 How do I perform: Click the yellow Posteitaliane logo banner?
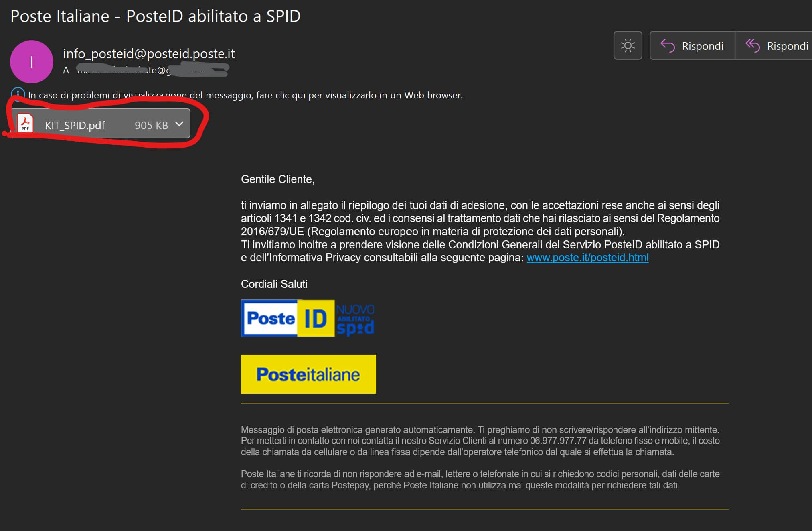(x=308, y=374)
